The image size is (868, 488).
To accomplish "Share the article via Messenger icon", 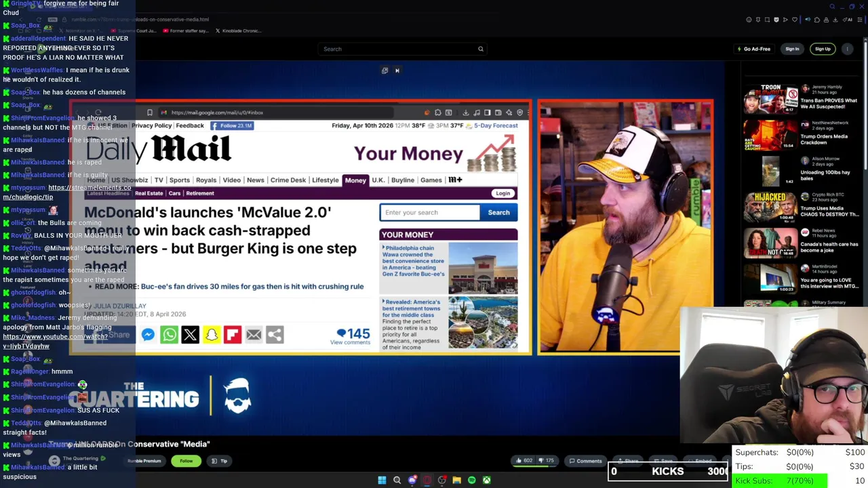I will point(148,334).
